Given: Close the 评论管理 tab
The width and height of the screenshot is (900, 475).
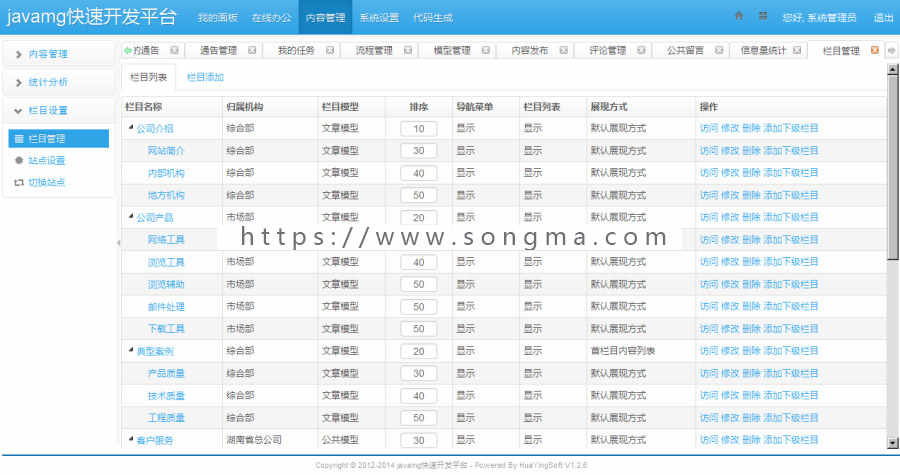Looking at the screenshot, I should click(x=641, y=50).
